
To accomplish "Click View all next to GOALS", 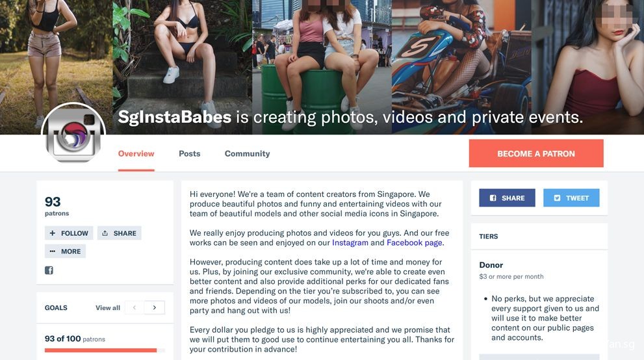I will pyautogui.click(x=108, y=307).
